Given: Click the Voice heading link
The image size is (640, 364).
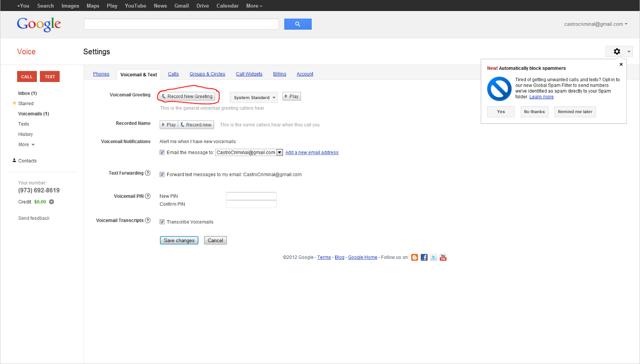Looking at the screenshot, I should click(x=26, y=52).
